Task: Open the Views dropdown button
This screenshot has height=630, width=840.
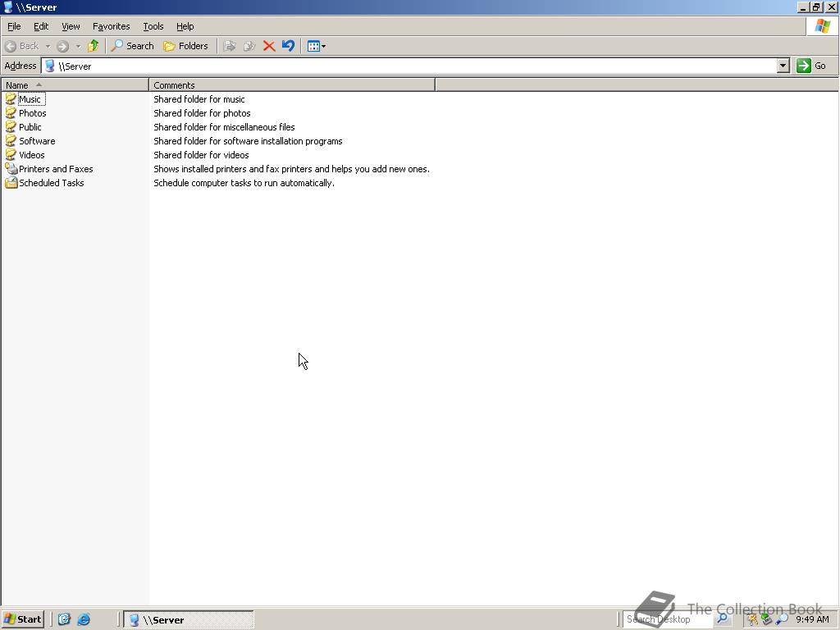Action: pyautogui.click(x=317, y=46)
